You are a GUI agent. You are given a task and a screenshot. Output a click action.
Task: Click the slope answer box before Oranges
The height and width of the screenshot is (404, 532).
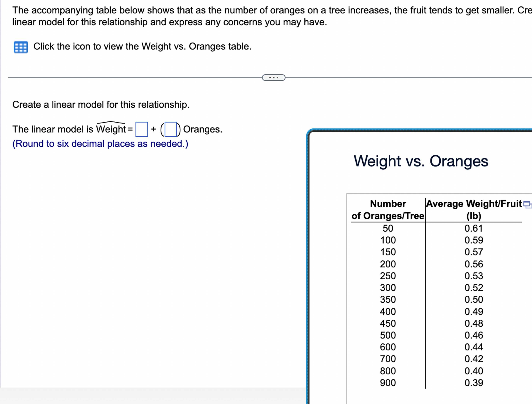pos(171,129)
